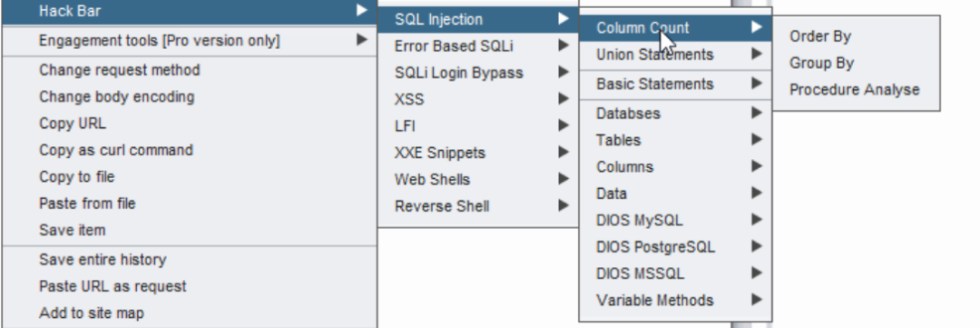Screen dimensions: 980x328
Task: Click Add to site map
Action: coord(190,313)
